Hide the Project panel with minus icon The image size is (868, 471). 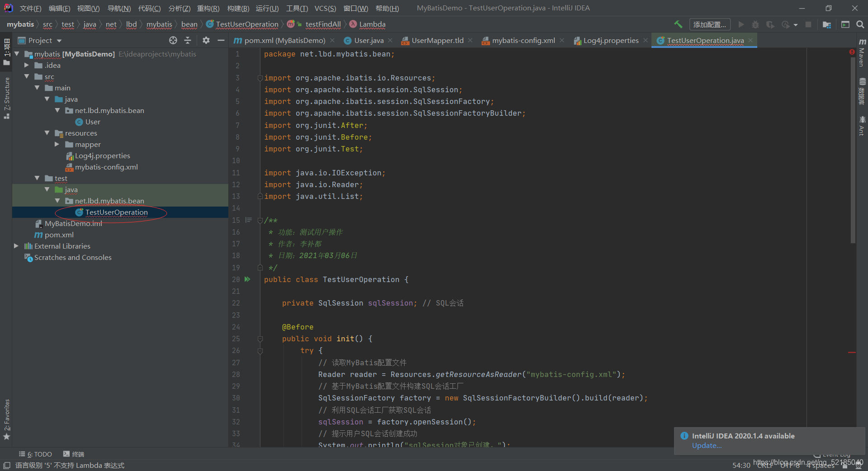[221, 40]
